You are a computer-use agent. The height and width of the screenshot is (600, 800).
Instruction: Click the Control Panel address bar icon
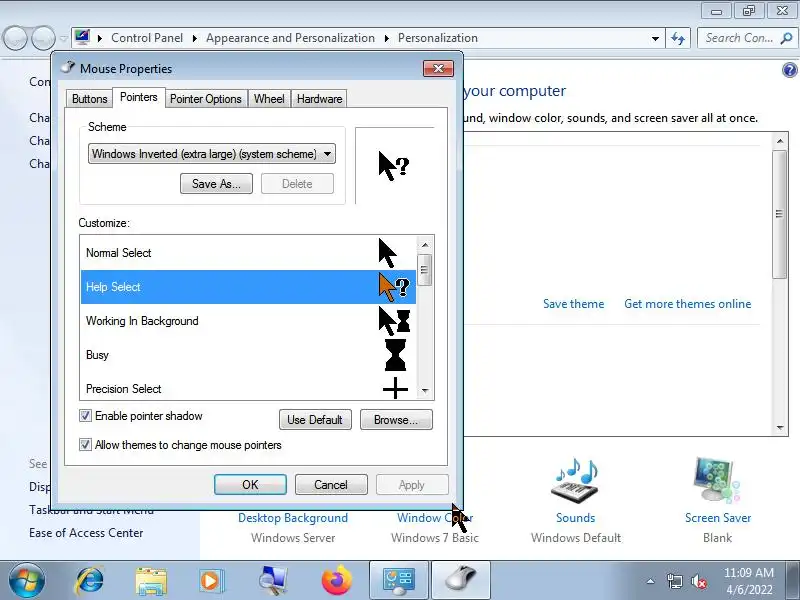click(x=82, y=38)
